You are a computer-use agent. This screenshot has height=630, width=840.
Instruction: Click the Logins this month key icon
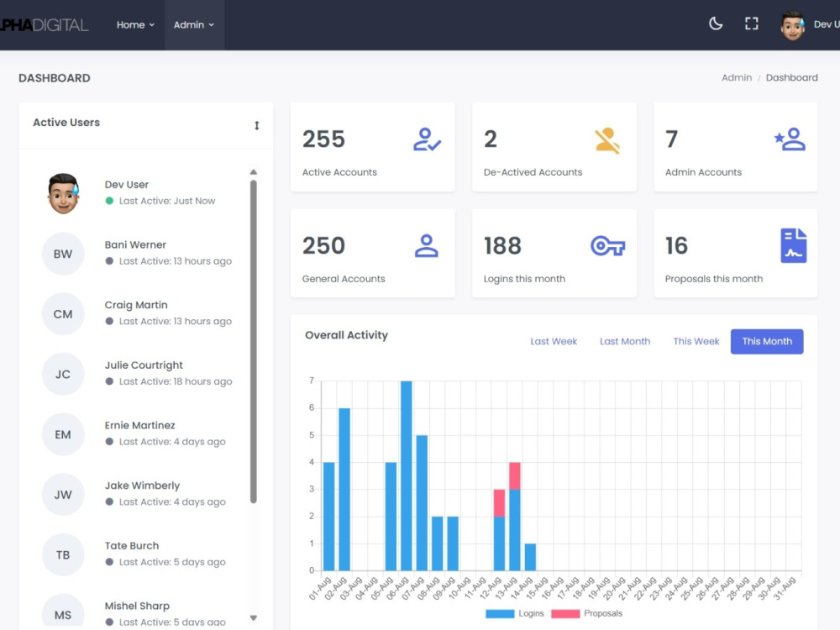click(607, 246)
